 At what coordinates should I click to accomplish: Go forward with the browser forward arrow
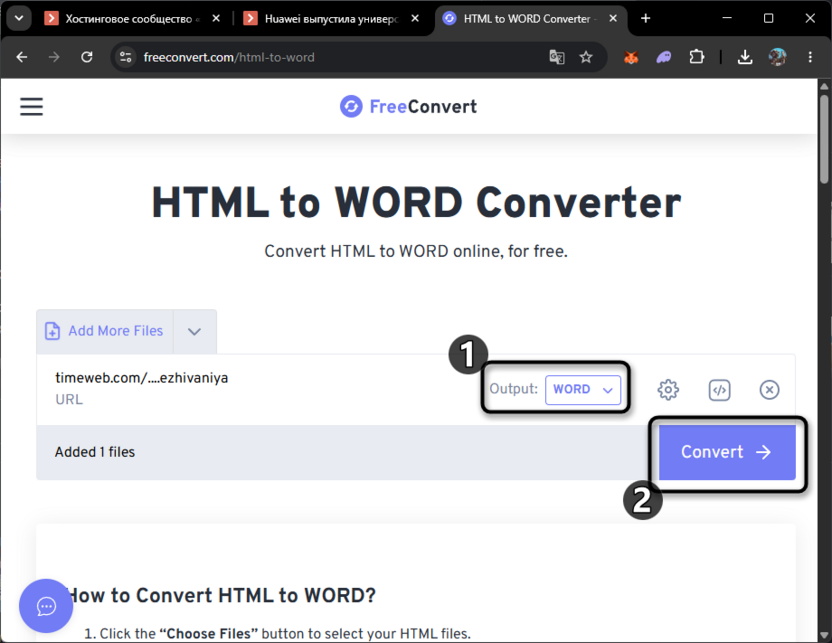tap(54, 57)
